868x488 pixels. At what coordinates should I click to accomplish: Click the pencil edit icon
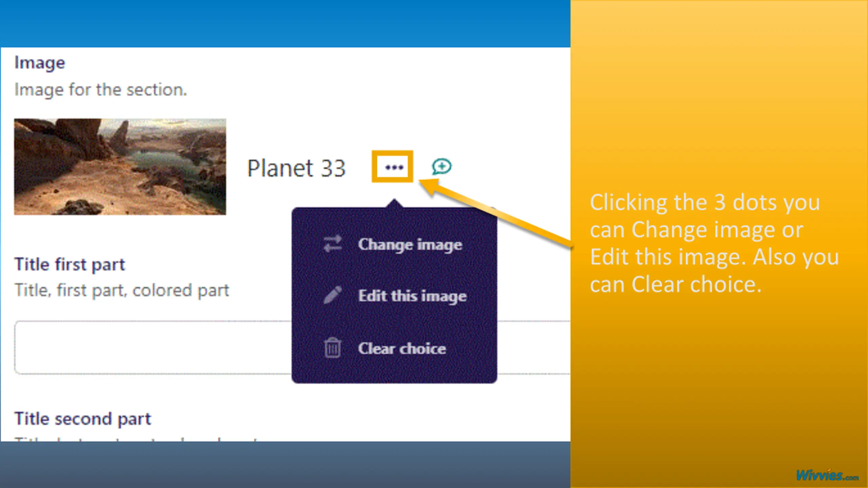point(332,295)
